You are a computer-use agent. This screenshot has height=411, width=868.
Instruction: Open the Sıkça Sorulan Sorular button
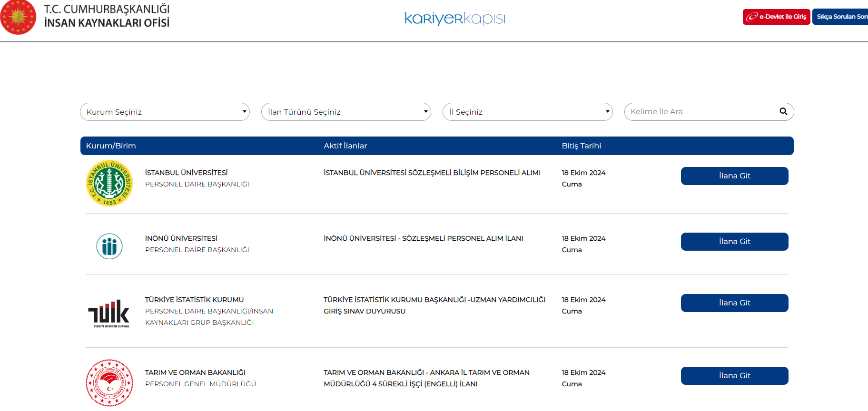point(840,17)
